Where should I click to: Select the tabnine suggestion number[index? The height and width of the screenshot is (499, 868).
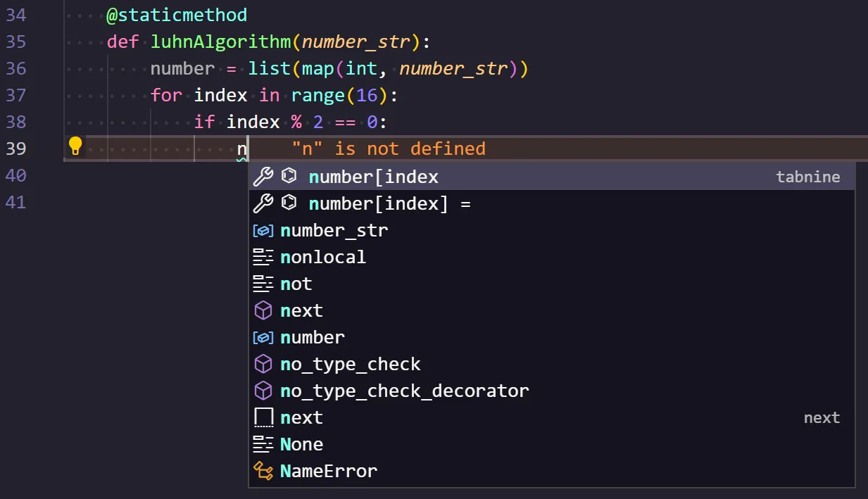pos(373,177)
